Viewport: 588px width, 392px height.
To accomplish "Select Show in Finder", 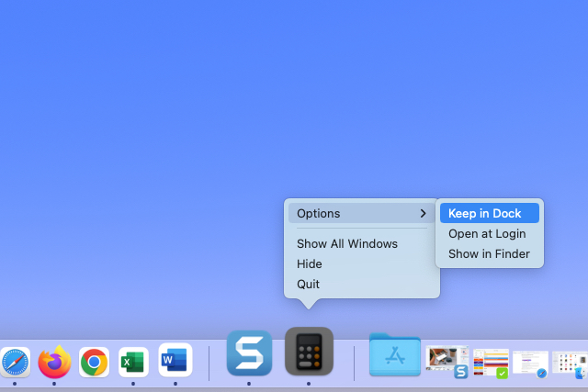I will 489,253.
